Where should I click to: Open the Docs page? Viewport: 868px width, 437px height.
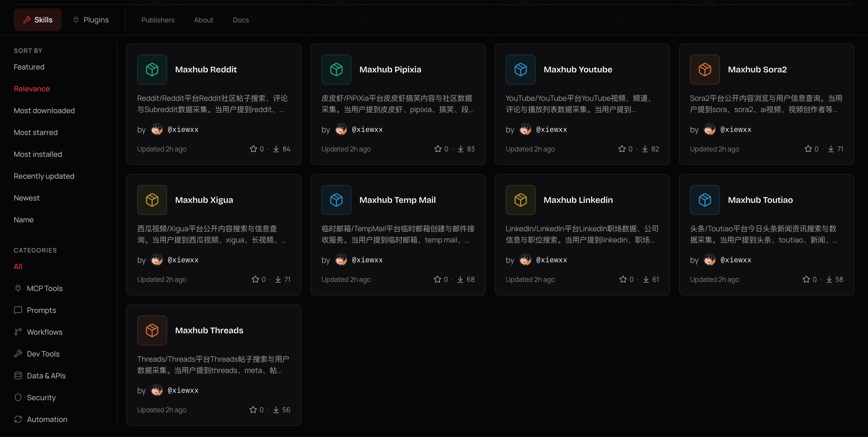[x=241, y=20]
